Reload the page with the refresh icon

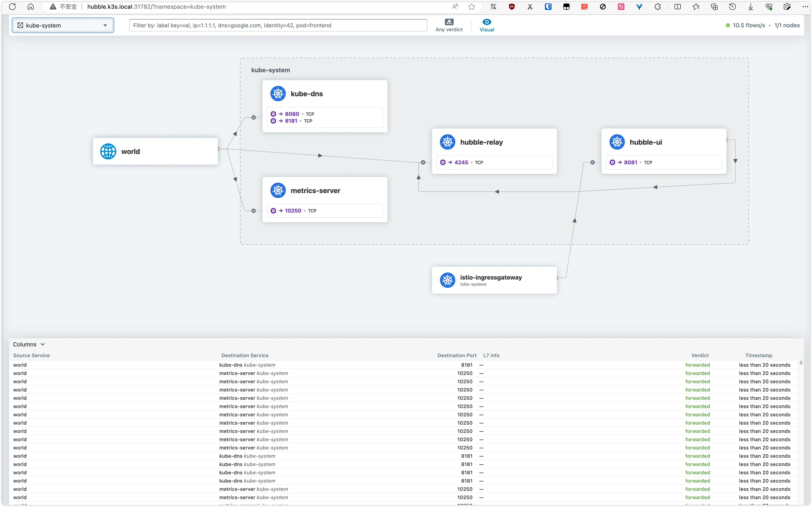coord(12,7)
